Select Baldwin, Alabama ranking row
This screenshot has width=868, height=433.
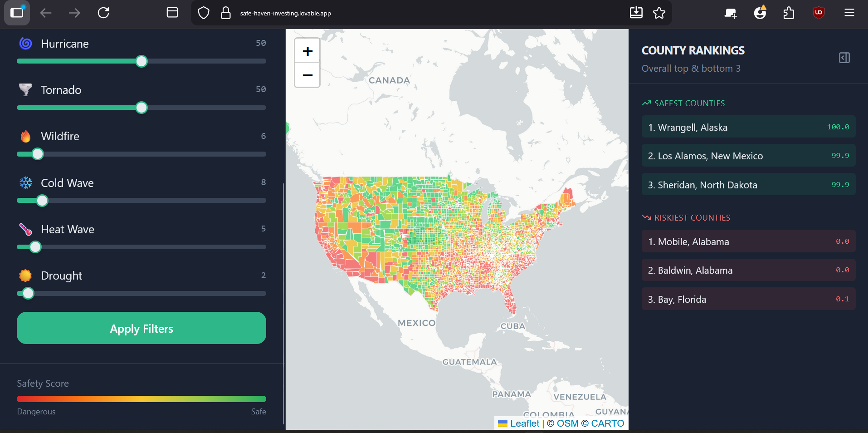tap(748, 270)
